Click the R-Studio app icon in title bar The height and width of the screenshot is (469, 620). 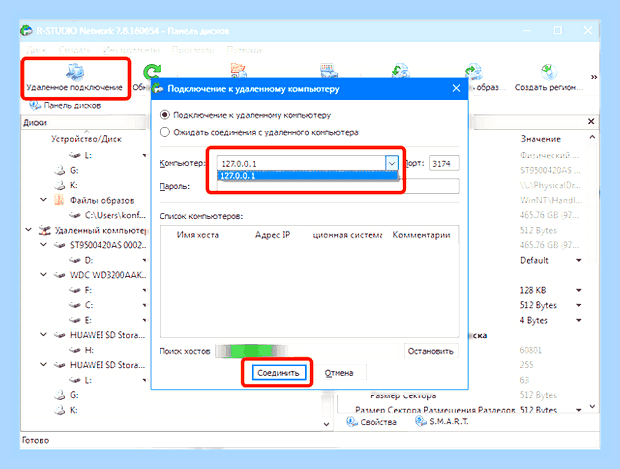(27, 30)
